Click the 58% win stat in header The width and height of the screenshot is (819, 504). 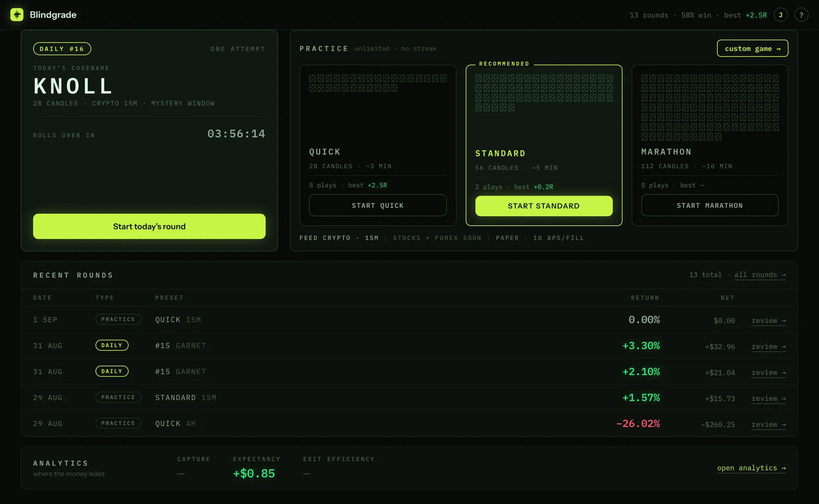696,15
